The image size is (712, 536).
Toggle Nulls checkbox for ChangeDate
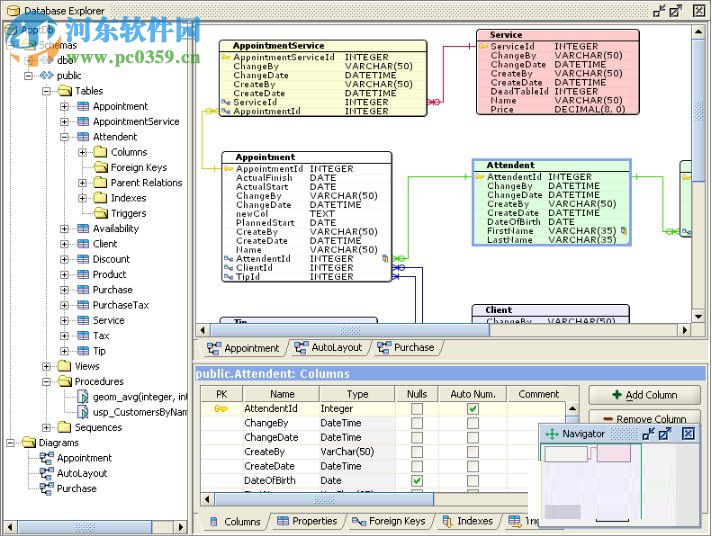pos(417,437)
